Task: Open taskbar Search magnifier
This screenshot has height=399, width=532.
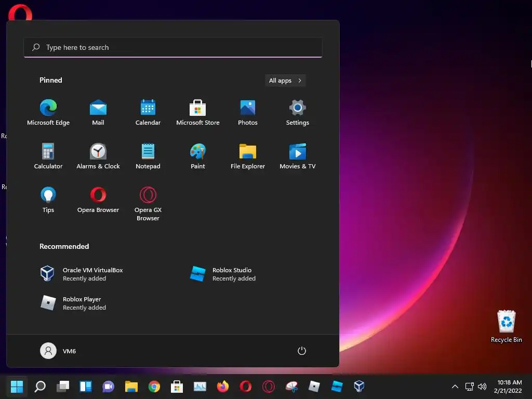Action: tap(40, 386)
